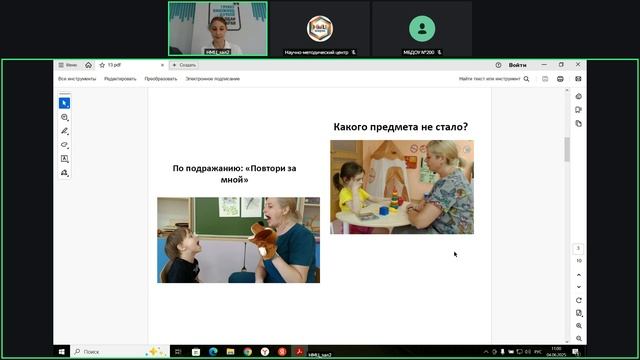The image size is (640, 360).
Task: Open Электронное подписание tab
Action: click(x=213, y=79)
